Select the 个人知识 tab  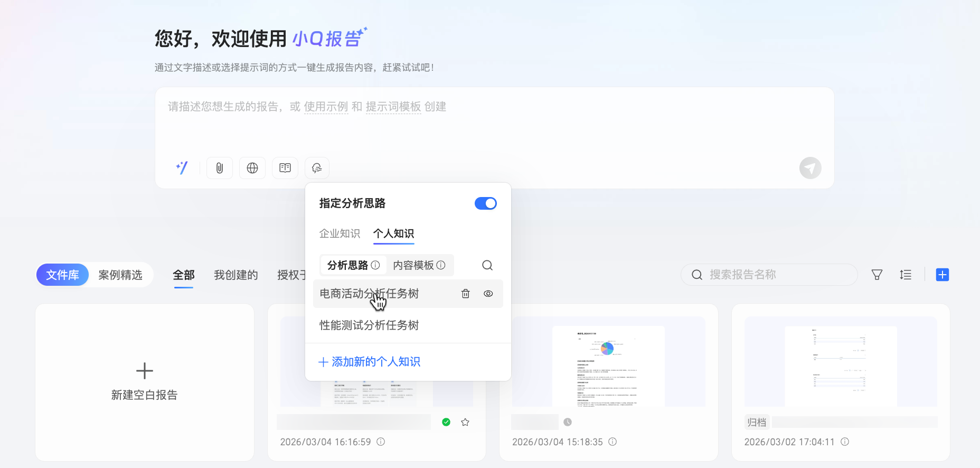coord(393,233)
